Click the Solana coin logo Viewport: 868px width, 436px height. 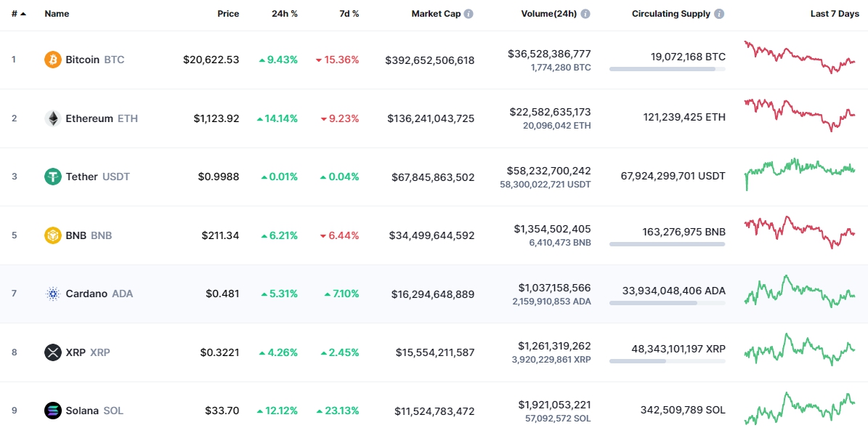[52, 411]
